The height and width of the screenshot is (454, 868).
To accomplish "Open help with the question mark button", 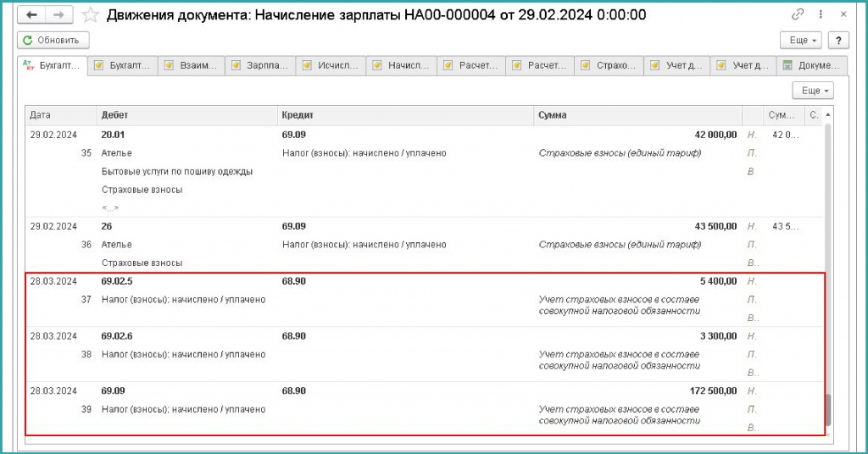I will [838, 40].
